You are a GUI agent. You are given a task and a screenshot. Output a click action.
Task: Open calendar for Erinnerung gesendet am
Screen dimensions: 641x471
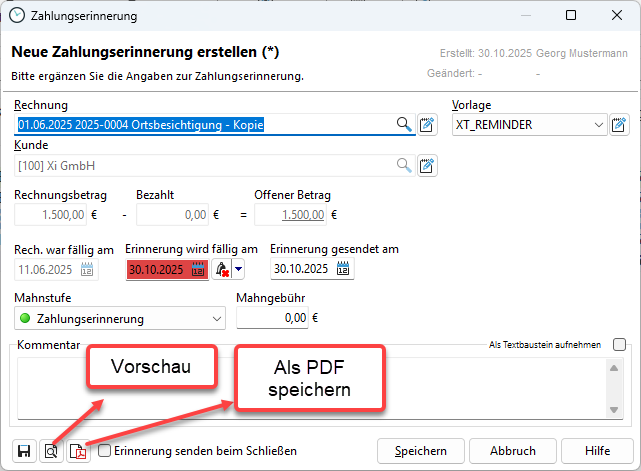pos(343,269)
